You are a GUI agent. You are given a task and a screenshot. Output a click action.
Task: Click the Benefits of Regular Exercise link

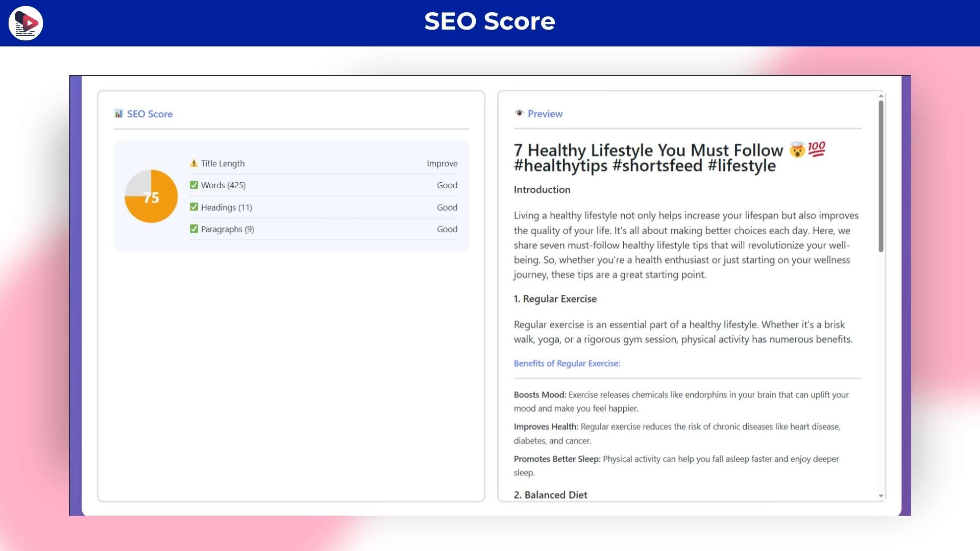pyautogui.click(x=567, y=363)
